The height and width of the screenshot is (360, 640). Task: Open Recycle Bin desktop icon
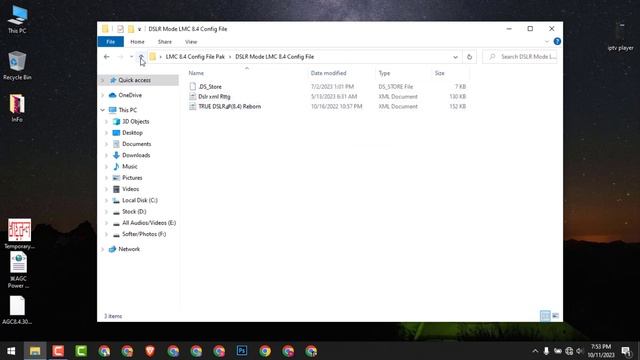tap(17, 65)
